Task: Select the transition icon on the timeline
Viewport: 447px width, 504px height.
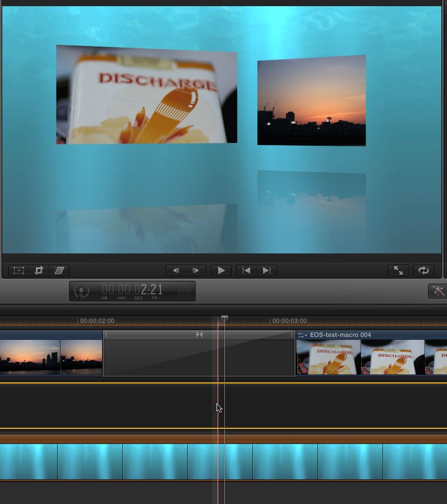Action: coord(199,335)
